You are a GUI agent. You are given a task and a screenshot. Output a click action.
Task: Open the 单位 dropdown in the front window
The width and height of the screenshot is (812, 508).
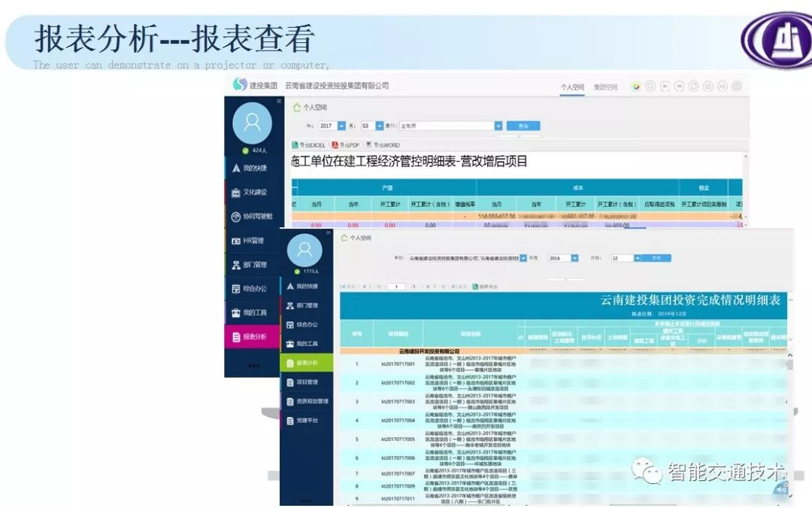tap(523, 258)
